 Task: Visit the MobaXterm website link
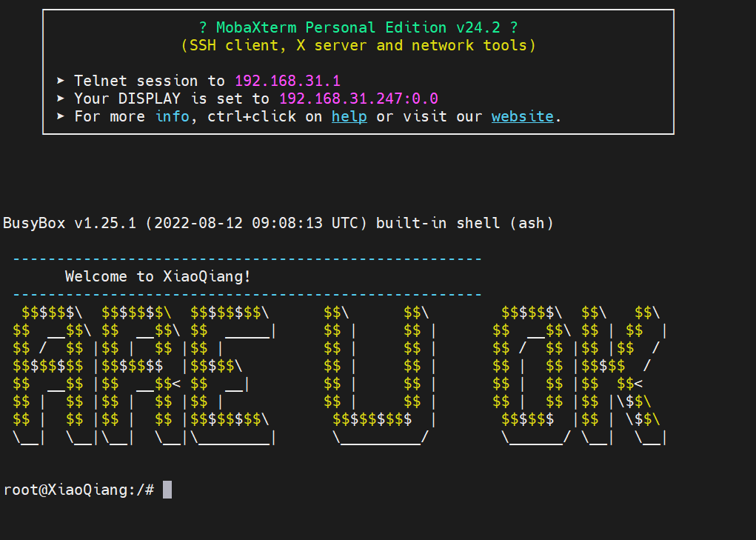click(x=522, y=116)
